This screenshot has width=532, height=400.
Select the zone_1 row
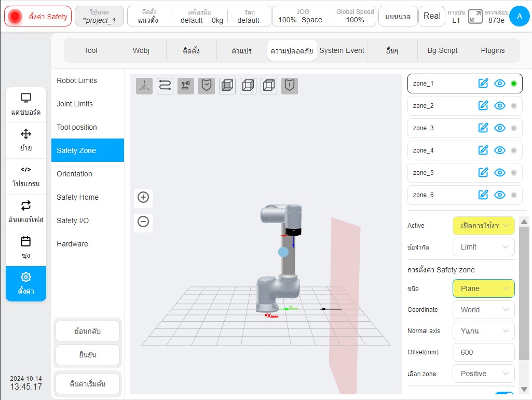pos(465,84)
